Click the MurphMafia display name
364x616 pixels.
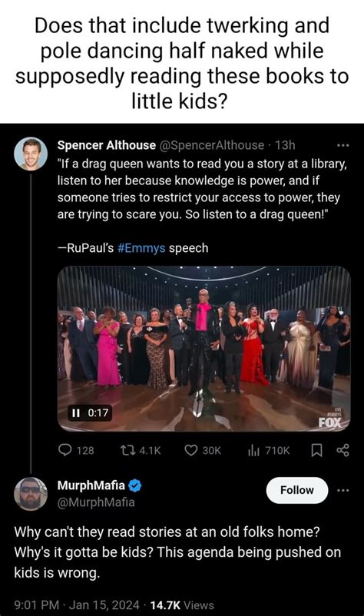pos(91,485)
